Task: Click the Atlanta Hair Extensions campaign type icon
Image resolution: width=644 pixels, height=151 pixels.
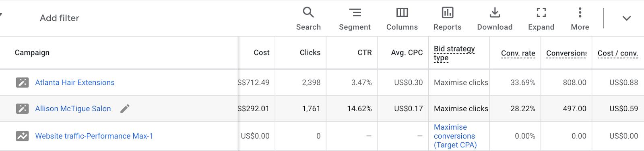Action: 22,82
